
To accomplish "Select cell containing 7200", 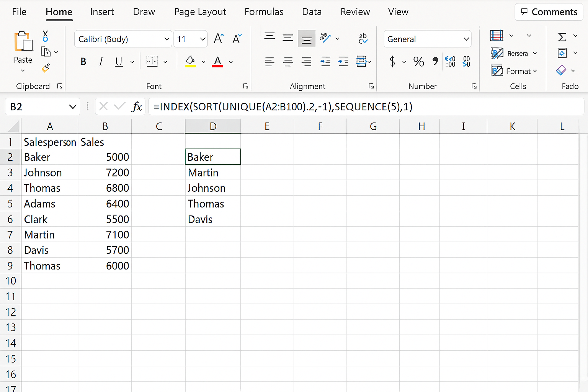I will [x=105, y=173].
